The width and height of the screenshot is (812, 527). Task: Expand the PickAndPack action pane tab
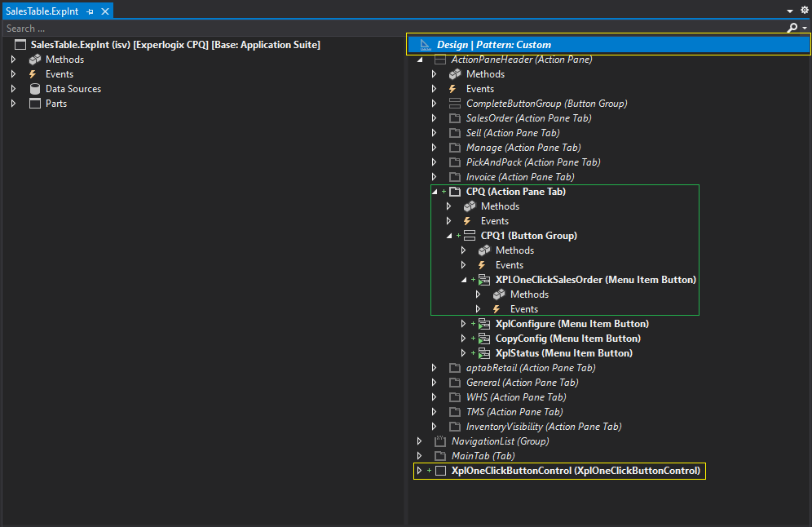[x=434, y=162]
